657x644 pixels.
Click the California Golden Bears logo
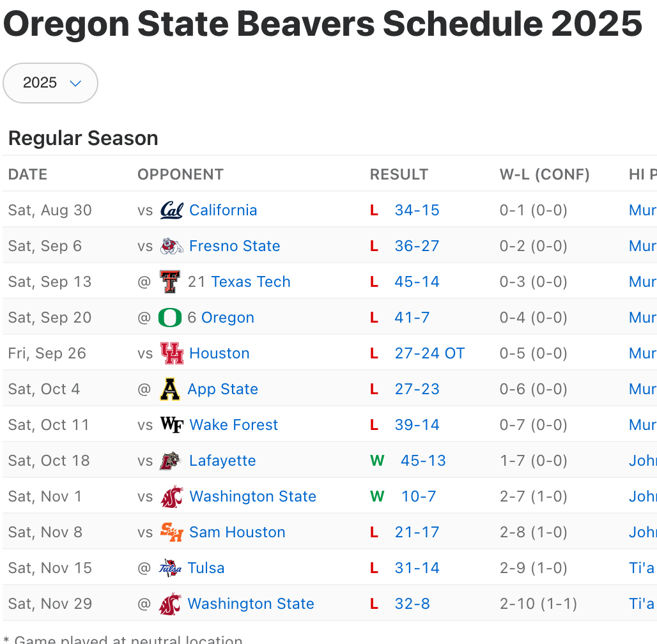click(x=171, y=210)
